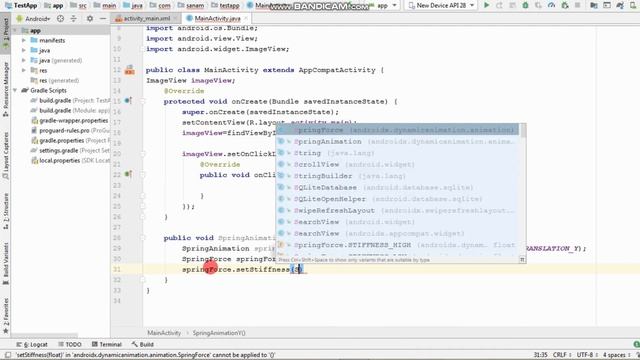Collapse the app module tree node
This screenshot has height=360, width=640.
click(x=15, y=31)
